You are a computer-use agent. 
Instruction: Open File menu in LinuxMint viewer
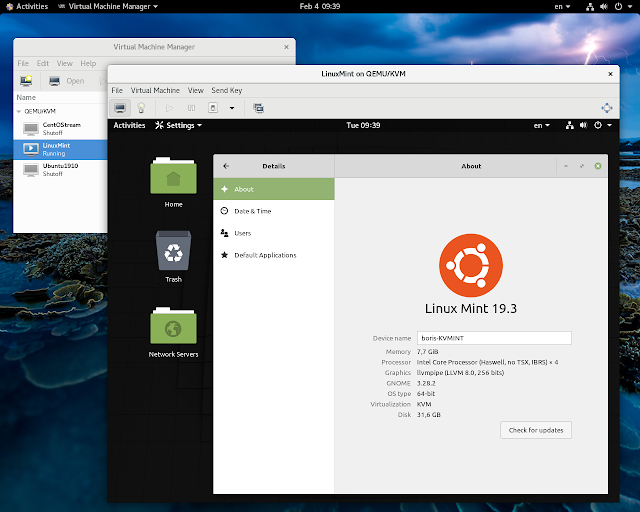[x=117, y=90]
